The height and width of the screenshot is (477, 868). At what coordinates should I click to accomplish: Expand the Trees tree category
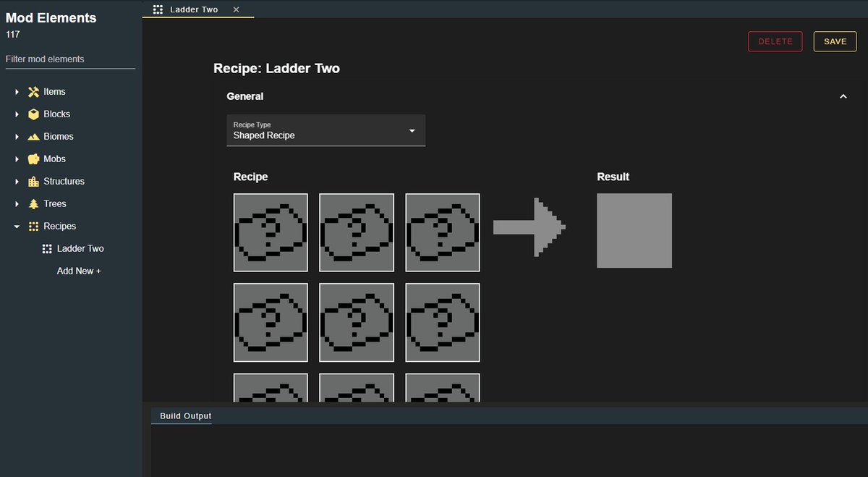[x=17, y=204]
